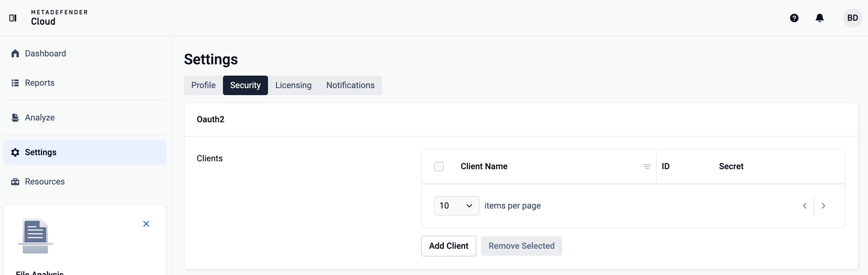This screenshot has width=868, height=275.
Task: Click the Reports list icon
Action: coord(15,83)
